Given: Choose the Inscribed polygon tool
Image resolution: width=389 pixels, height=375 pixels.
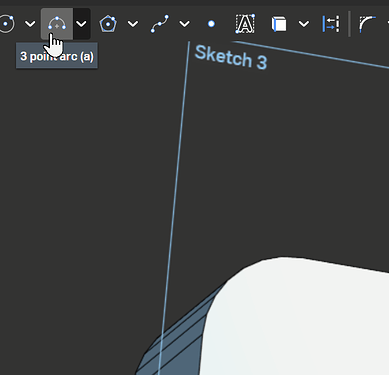Looking at the screenshot, I should coord(108,24).
